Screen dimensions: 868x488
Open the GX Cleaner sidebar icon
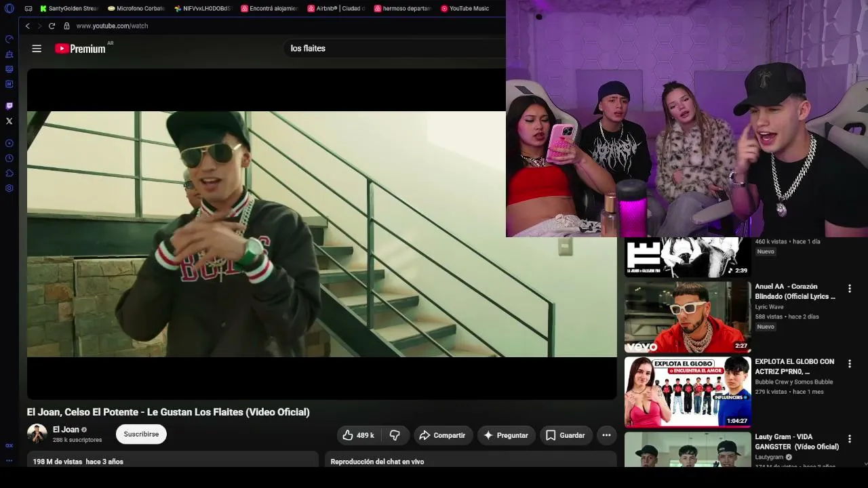coord(9,54)
